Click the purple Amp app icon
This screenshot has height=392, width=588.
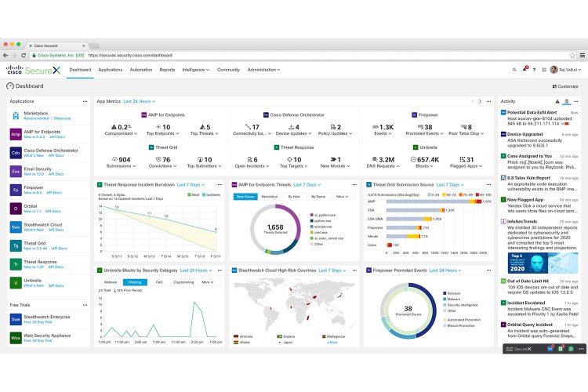tap(16, 134)
